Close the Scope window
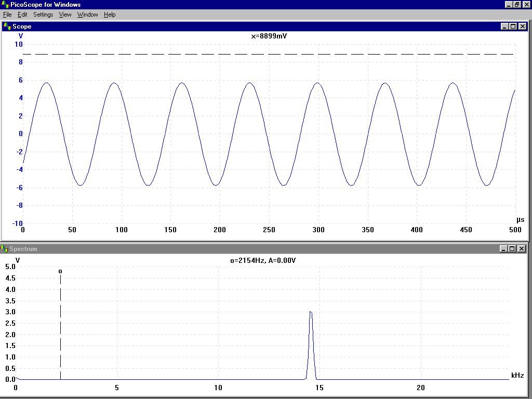 522,26
